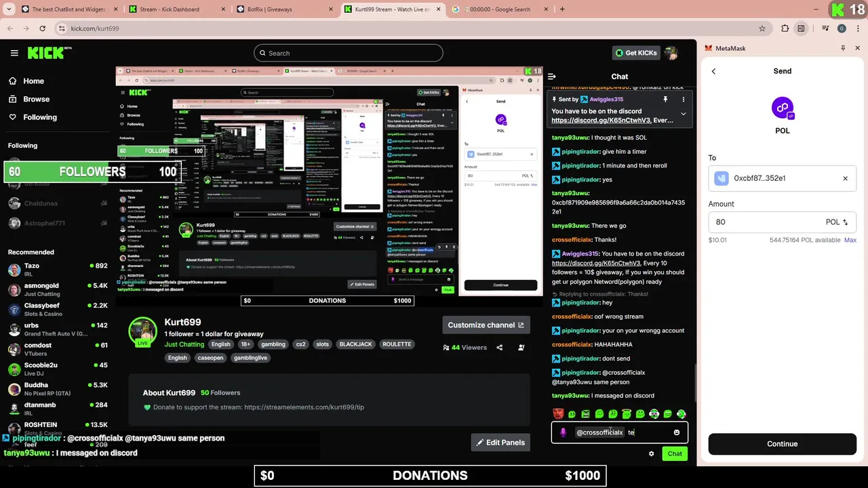Click the user icon next to share
The image size is (868, 488).
521,347
